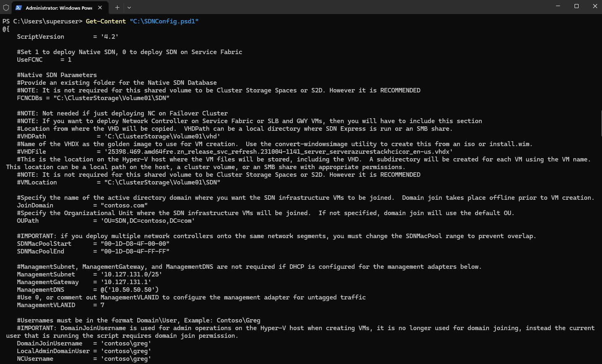Viewport: 602px width, 364px height.
Task: Close the Windows Terminal window
Action: [595, 6]
